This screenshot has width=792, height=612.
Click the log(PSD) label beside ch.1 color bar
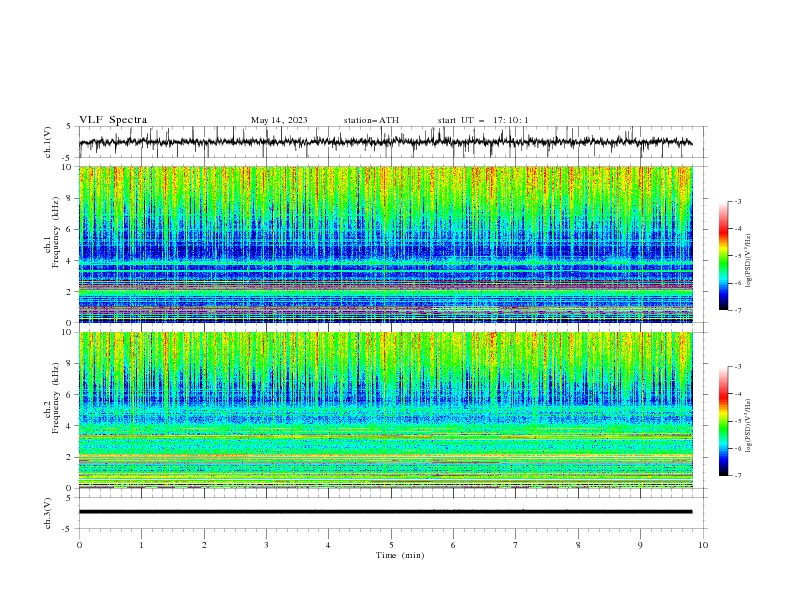click(x=749, y=261)
